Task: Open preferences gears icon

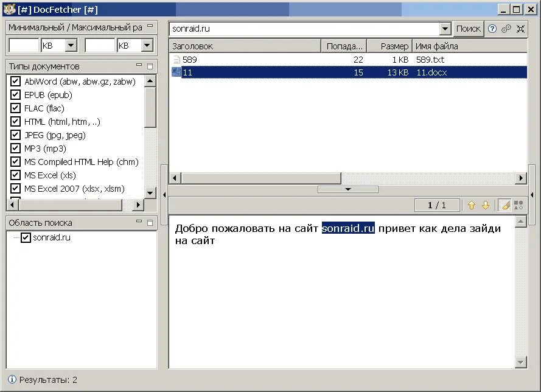Action: coord(506,29)
